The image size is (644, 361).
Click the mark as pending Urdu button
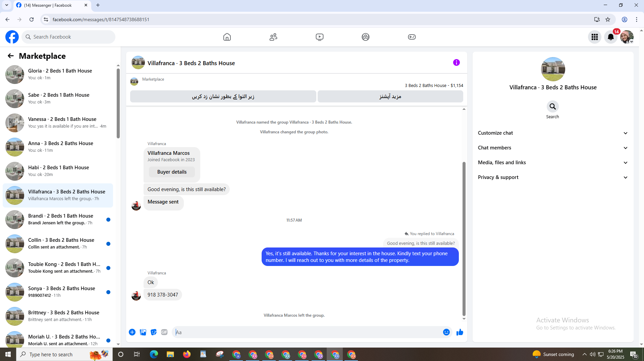pos(223,96)
